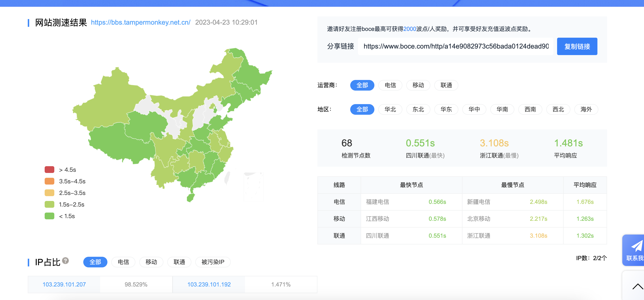Click the scroll-to-top chevron arrow
The width and height of the screenshot is (644, 300).
[637, 286]
